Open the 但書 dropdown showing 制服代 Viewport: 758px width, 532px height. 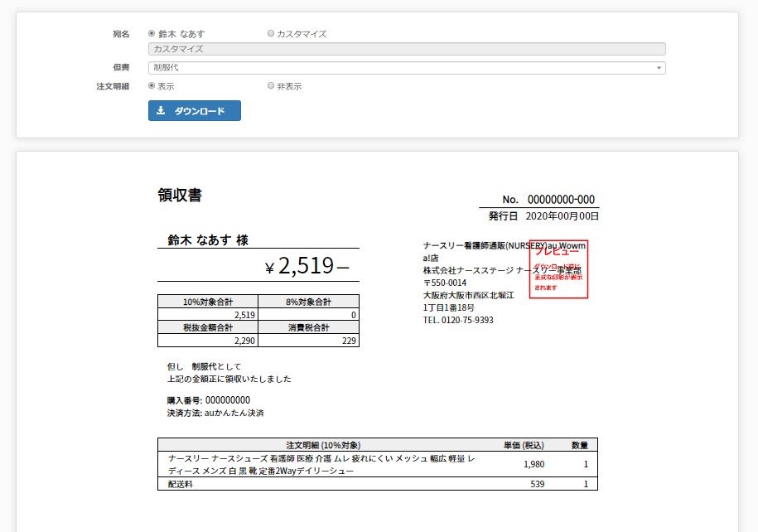[406, 68]
